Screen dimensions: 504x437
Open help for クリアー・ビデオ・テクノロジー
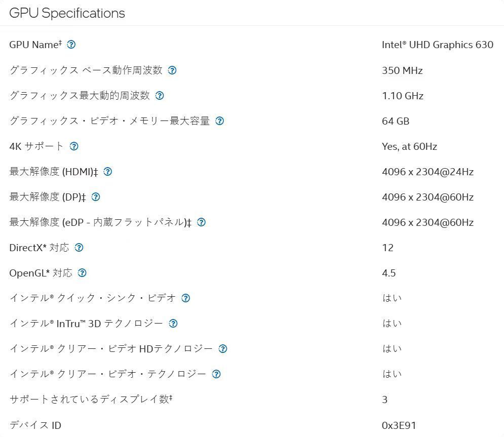tap(216, 374)
